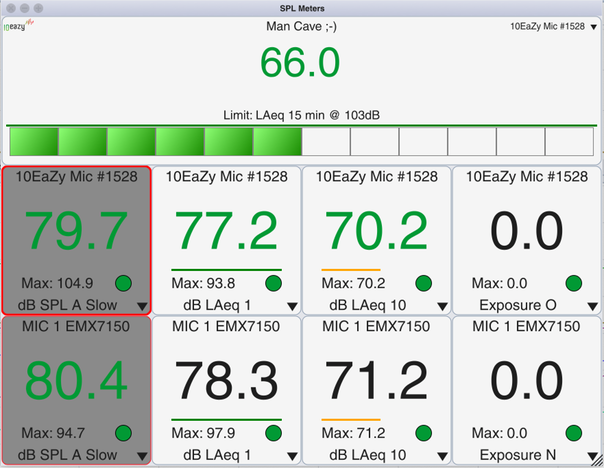Click the Man Cave title text
Image resolution: width=604 pixels, height=468 pixels.
click(301, 25)
